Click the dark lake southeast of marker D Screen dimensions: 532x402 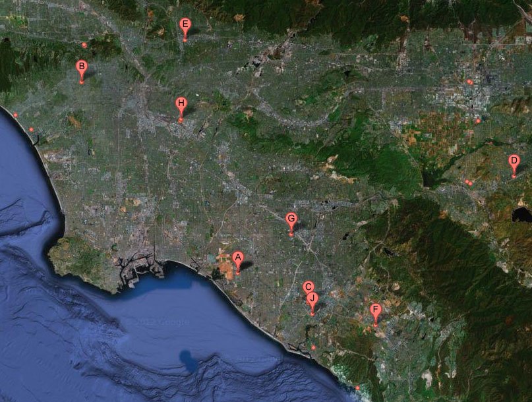tap(521, 215)
